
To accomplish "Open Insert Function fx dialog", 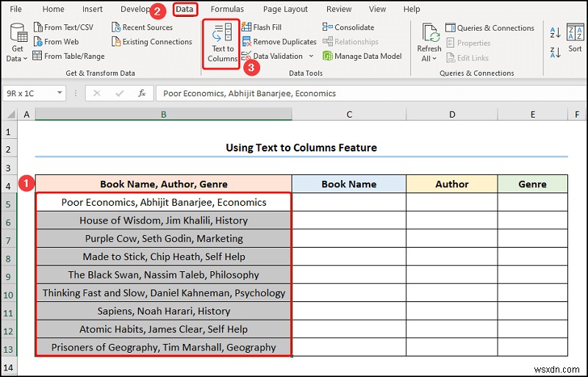I will tap(142, 93).
